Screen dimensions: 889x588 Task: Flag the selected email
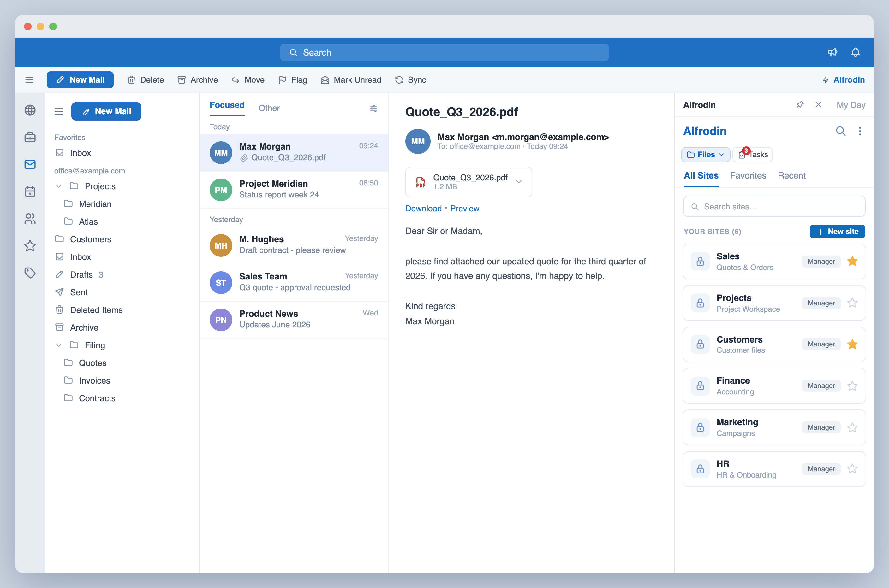click(293, 80)
